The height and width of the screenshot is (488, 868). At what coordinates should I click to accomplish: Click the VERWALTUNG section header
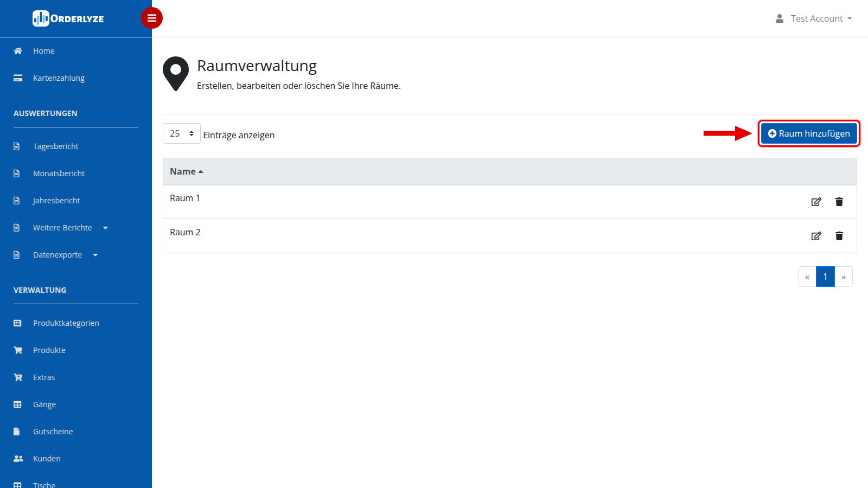[40, 290]
